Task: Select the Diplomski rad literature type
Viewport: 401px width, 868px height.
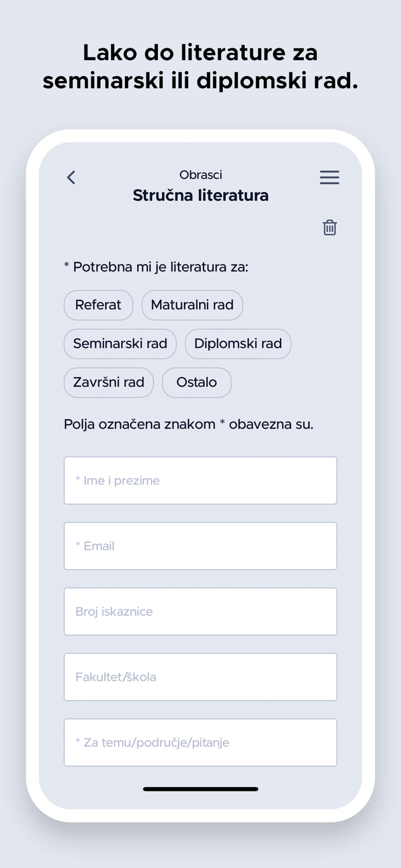Action: tap(238, 344)
